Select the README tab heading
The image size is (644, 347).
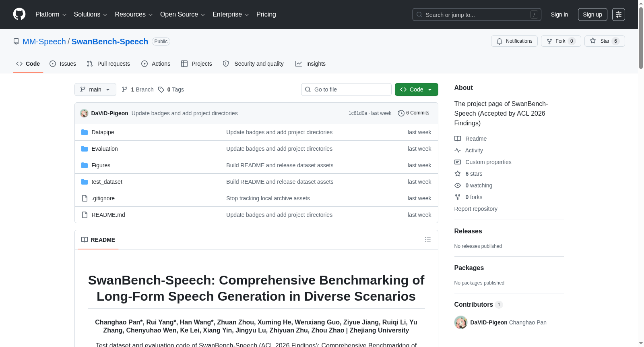tap(98, 240)
